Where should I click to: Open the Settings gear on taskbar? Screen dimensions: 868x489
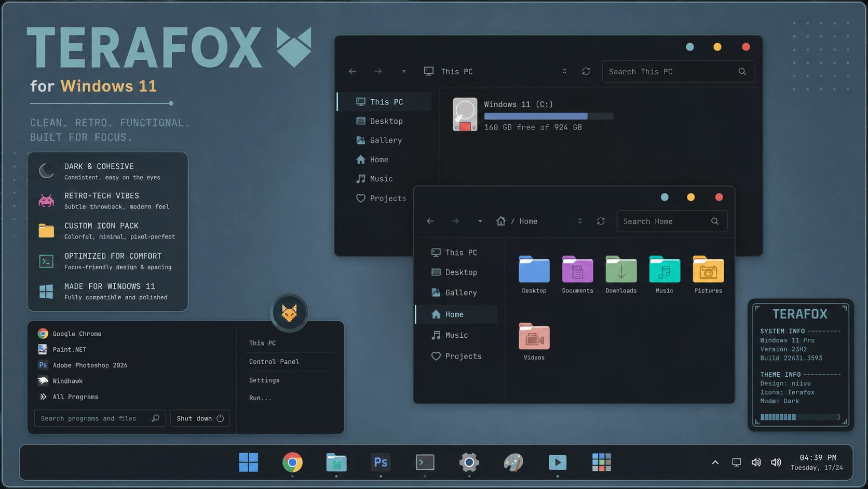[x=469, y=462]
